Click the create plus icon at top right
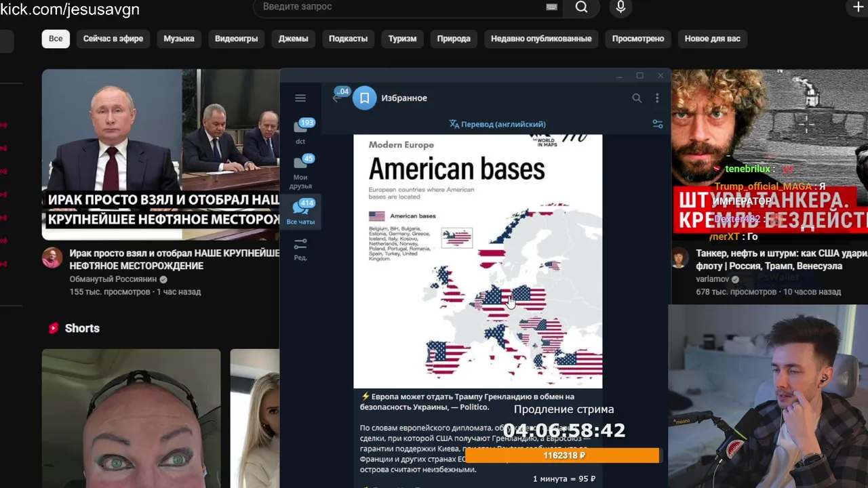This screenshot has width=868, height=488. coord(858,7)
